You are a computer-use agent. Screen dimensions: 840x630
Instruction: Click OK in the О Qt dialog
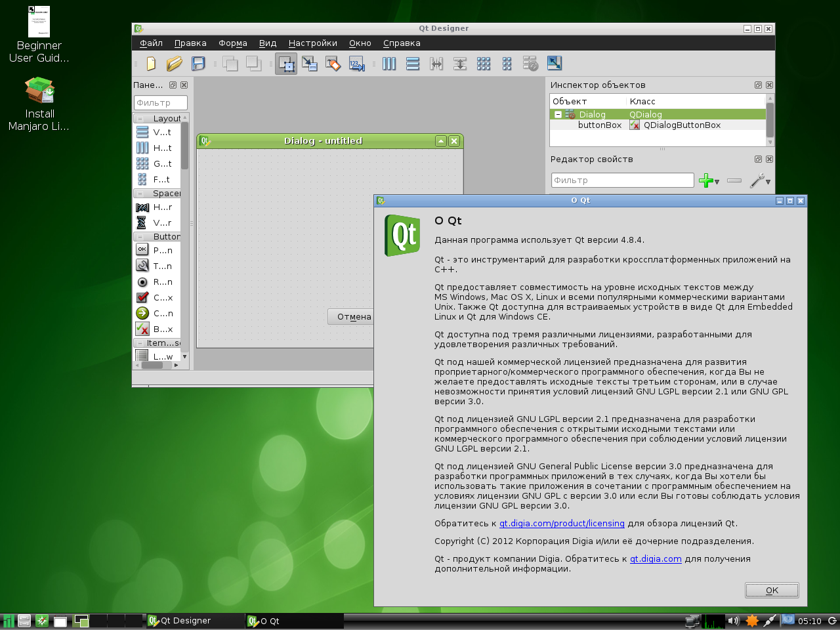[x=772, y=590]
